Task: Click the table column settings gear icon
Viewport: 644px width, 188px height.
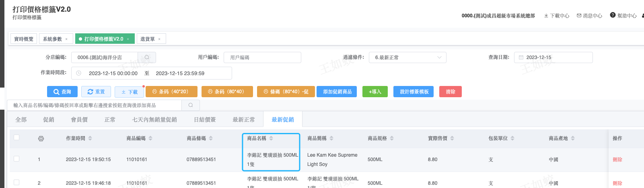Action: click(41, 139)
